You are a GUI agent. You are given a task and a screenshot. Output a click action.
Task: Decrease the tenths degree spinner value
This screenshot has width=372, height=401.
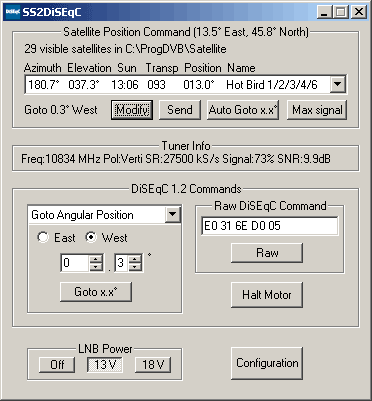click(x=135, y=267)
